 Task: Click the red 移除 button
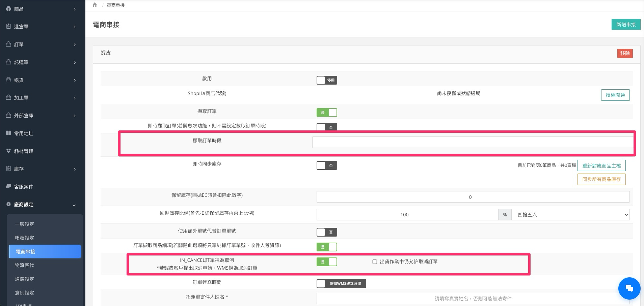coord(625,53)
